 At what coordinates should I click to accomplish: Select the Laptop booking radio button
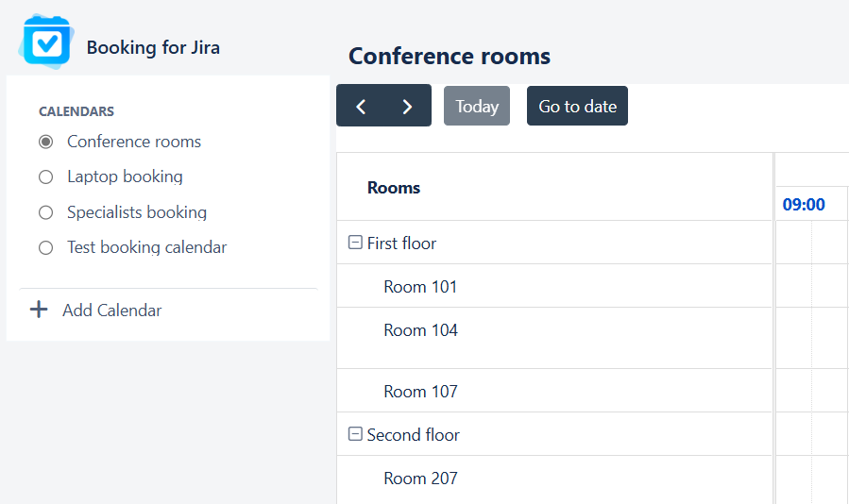pyautogui.click(x=45, y=176)
